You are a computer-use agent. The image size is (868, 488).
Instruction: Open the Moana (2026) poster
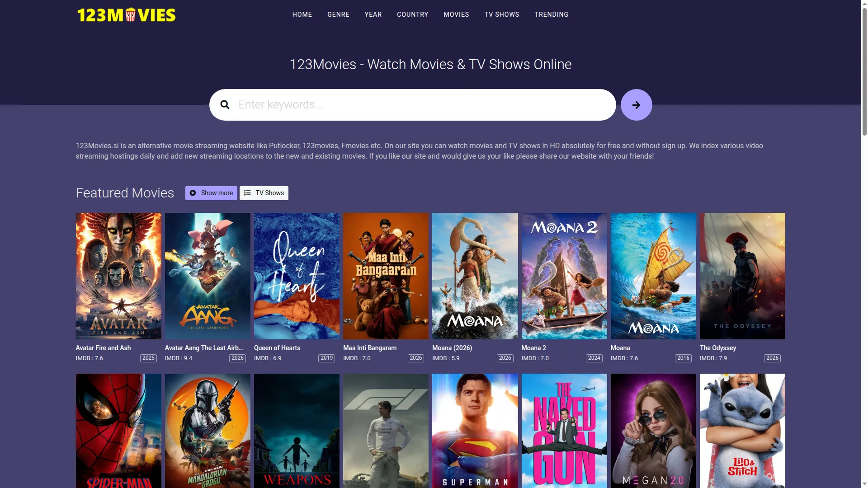pyautogui.click(x=475, y=276)
